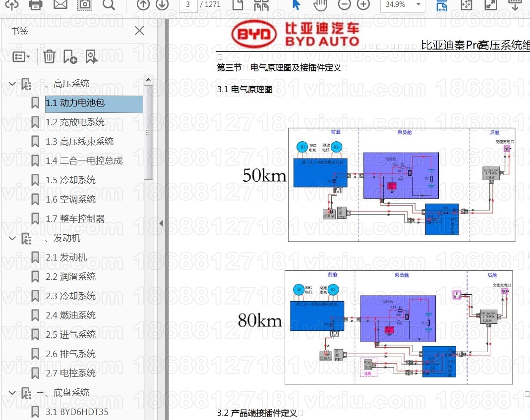Collapse the 一、高压系统 bookmark group
This screenshot has height=420, width=530.
click(12, 84)
